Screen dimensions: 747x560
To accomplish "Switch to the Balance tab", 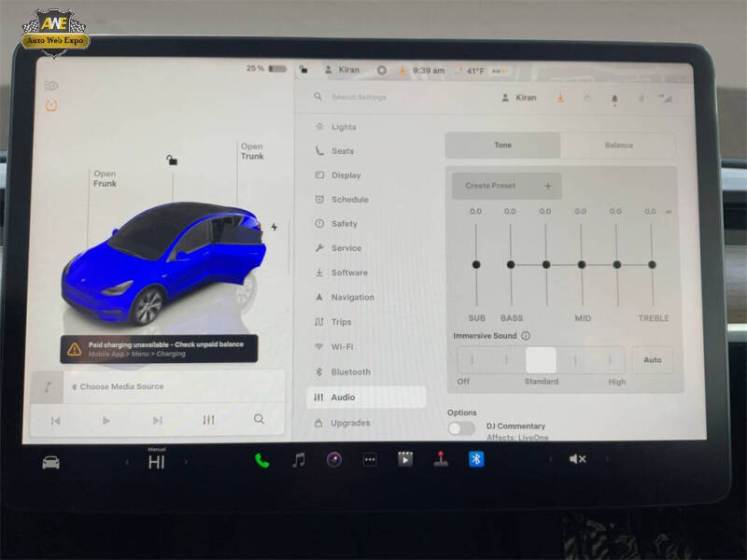I will coord(619,145).
